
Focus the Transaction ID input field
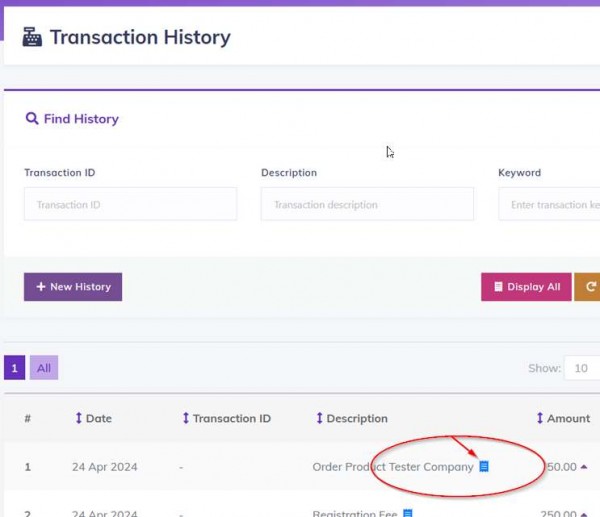[130, 204]
